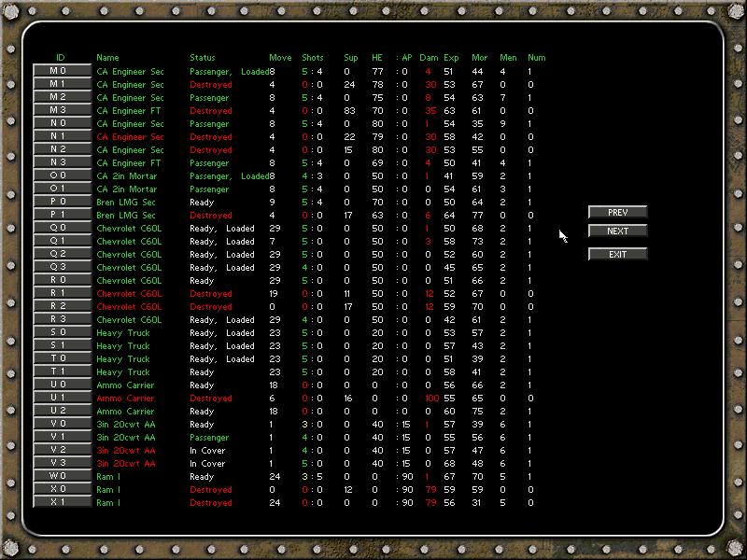747x560 pixels.
Task: Select Heavy Truck button T 0
Action: (x=62, y=359)
